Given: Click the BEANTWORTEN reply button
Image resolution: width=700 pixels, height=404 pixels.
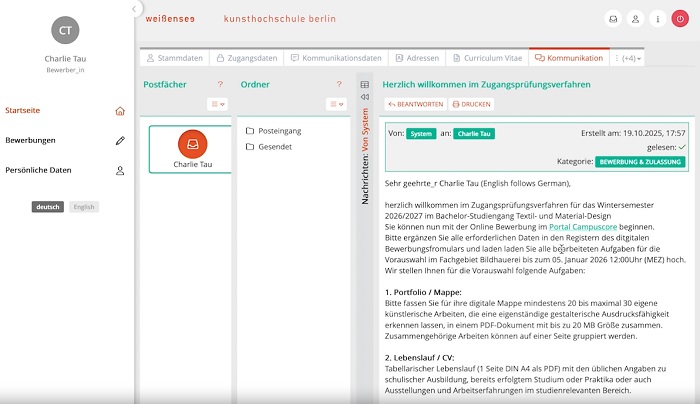Looking at the screenshot, I should tap(414, 104).
